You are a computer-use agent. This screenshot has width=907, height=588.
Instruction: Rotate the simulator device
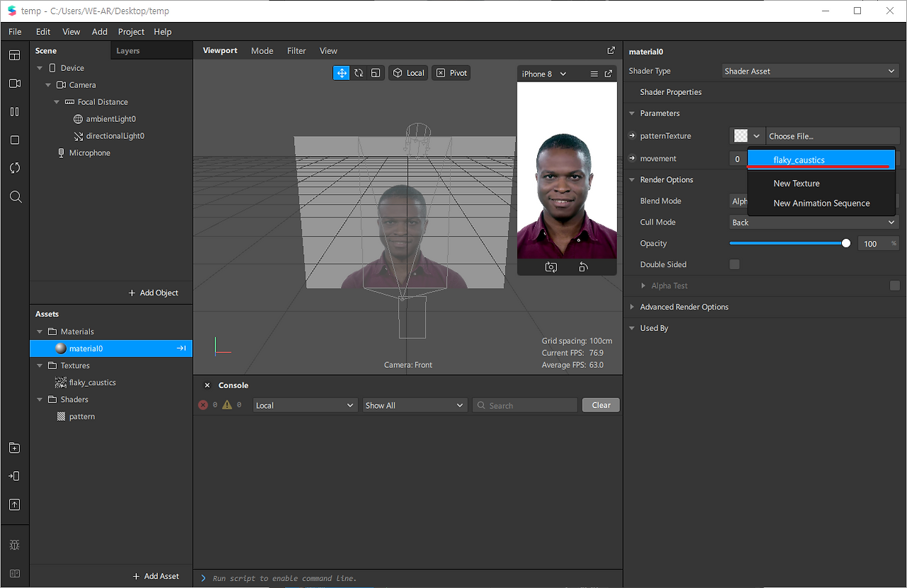(x=583, y=267)
